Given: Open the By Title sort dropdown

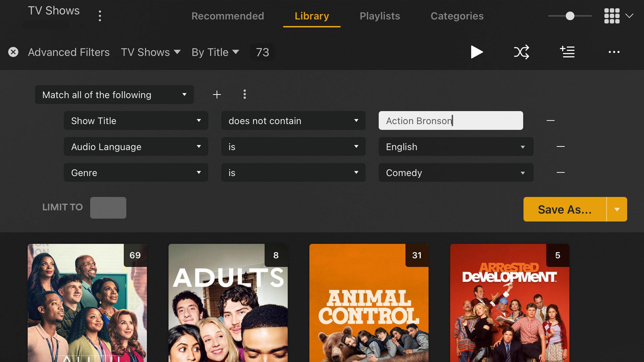Looking at the screenshot, I should (x=215, y=52).
